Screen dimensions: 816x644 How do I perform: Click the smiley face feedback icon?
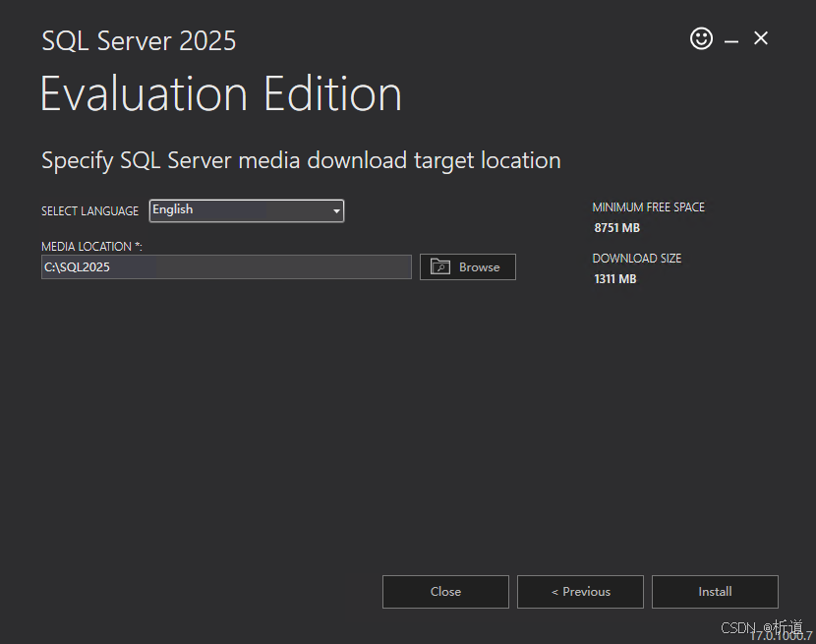click(701, 38)
